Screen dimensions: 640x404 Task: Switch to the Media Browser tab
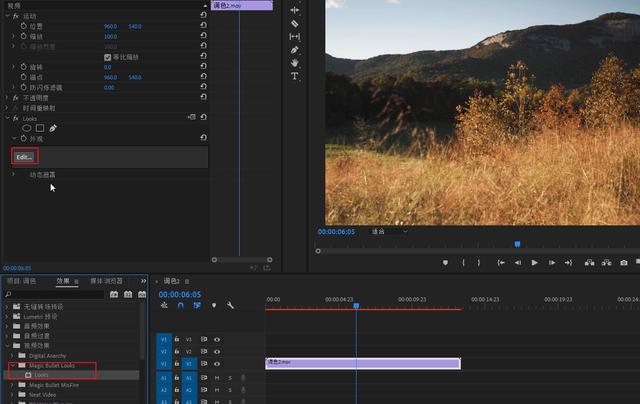pos(107,281)
